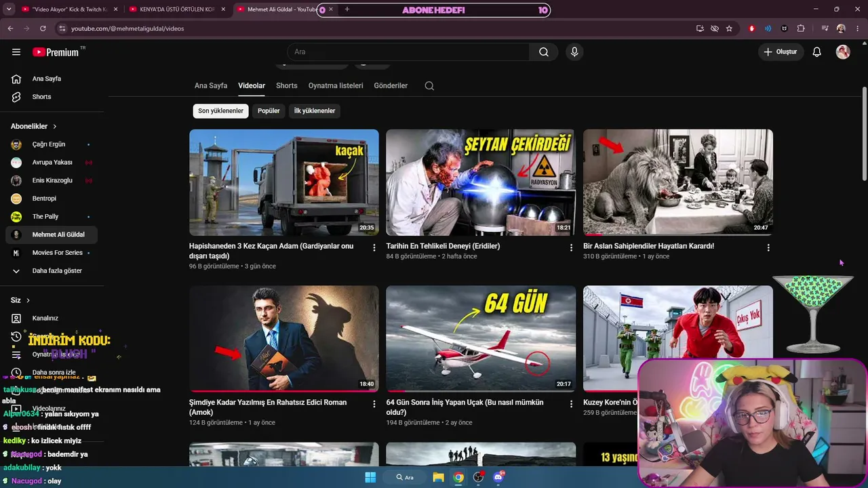Switch to the channel Ana Sayfa tab
The image size is (868, 488).
[211, 86]
